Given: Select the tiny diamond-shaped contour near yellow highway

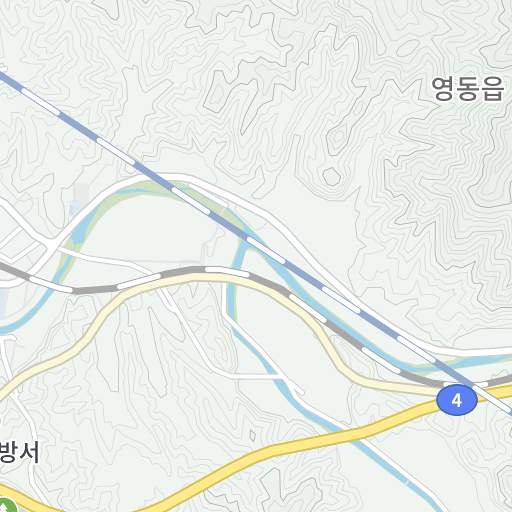Looking at the screenshot, I should pyautogui.click(x=253, y=435).
